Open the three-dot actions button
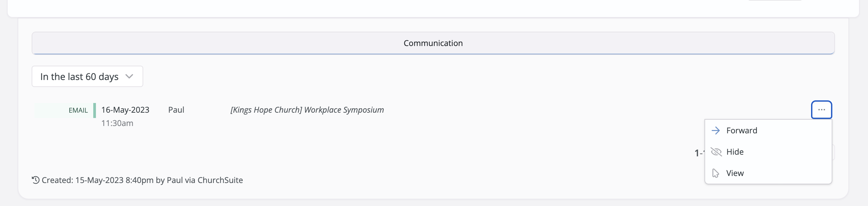 point(821,110)
